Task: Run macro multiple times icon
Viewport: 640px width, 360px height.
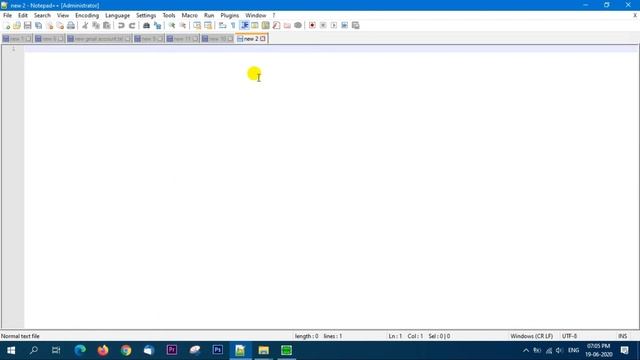Action: 344,25
